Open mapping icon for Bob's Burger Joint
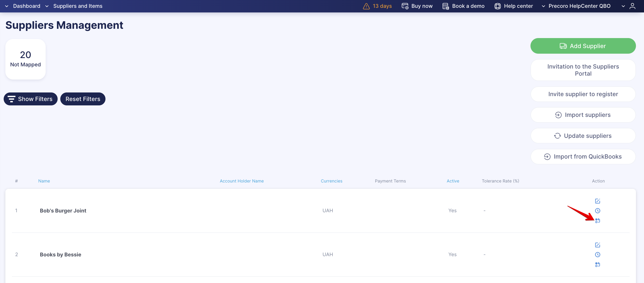 598,221
